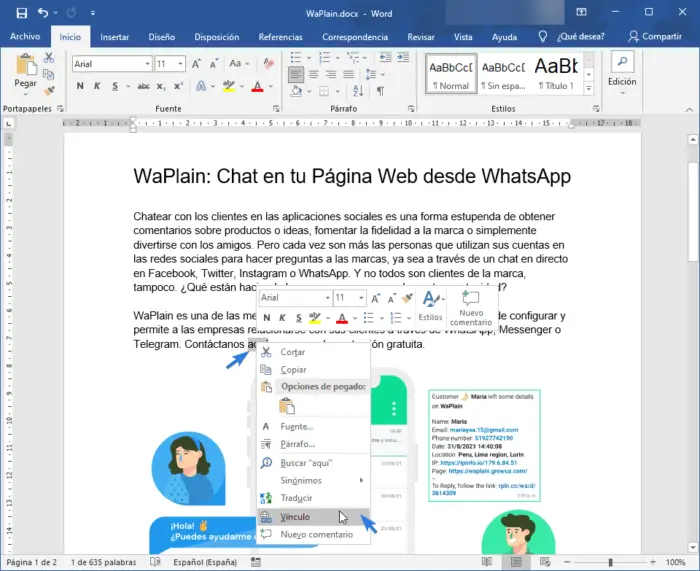
Task: Click the paste option clipboard icon in menu
Action: (287, 406)
